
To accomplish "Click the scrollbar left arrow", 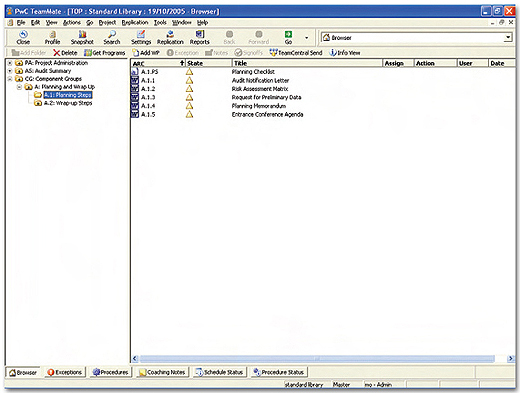I will (135, 359).
